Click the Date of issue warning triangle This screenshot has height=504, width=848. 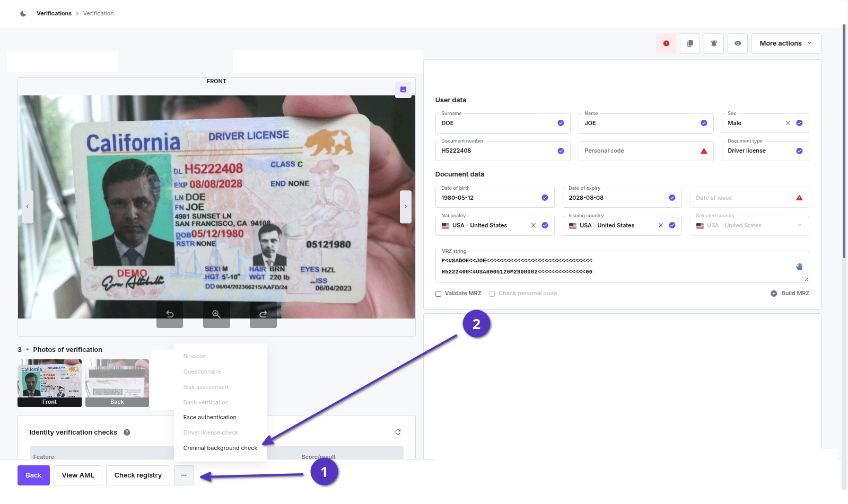coord(799,198)
